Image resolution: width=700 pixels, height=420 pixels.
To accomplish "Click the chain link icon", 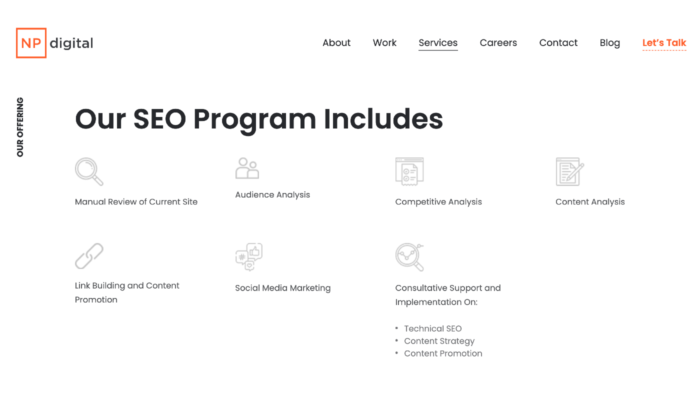I will (89, 256).
